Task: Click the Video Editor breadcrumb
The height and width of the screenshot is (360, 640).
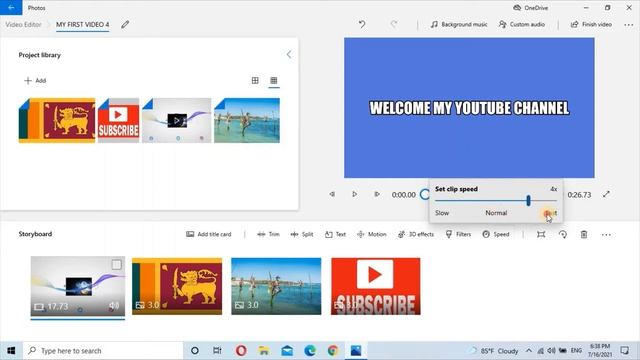Action: pos(24,24)
